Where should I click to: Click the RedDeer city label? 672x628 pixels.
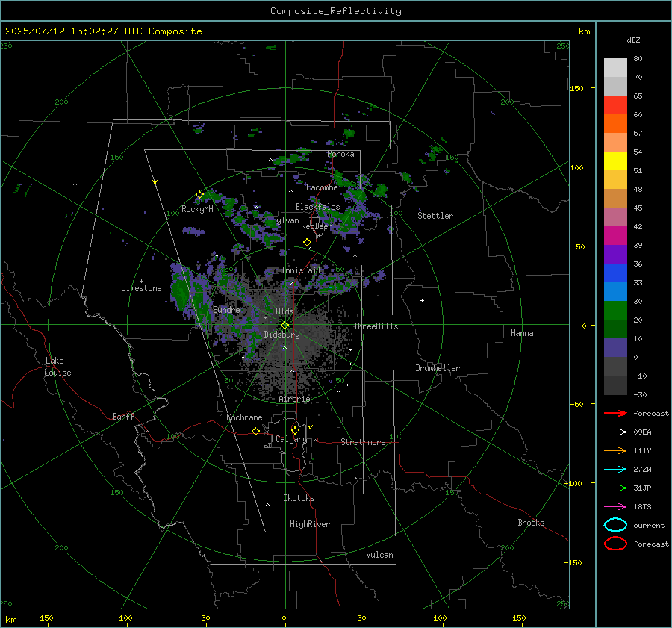point(317,226)
